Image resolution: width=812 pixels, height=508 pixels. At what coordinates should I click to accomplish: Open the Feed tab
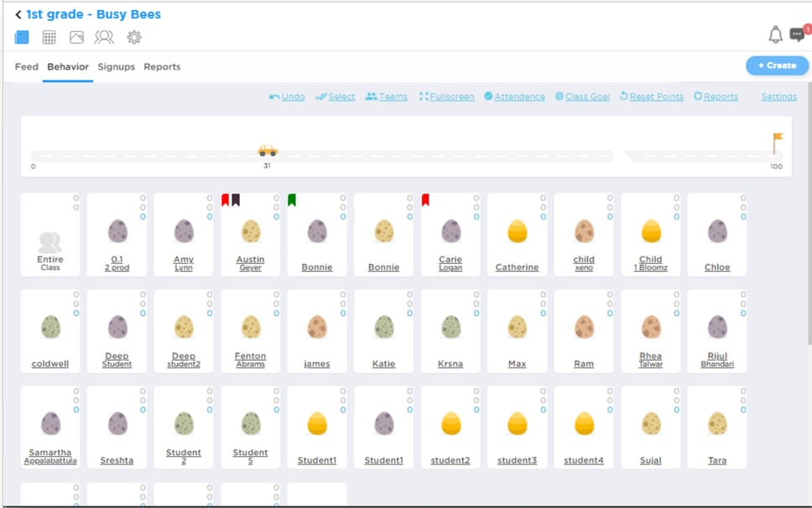click(27, 67)
